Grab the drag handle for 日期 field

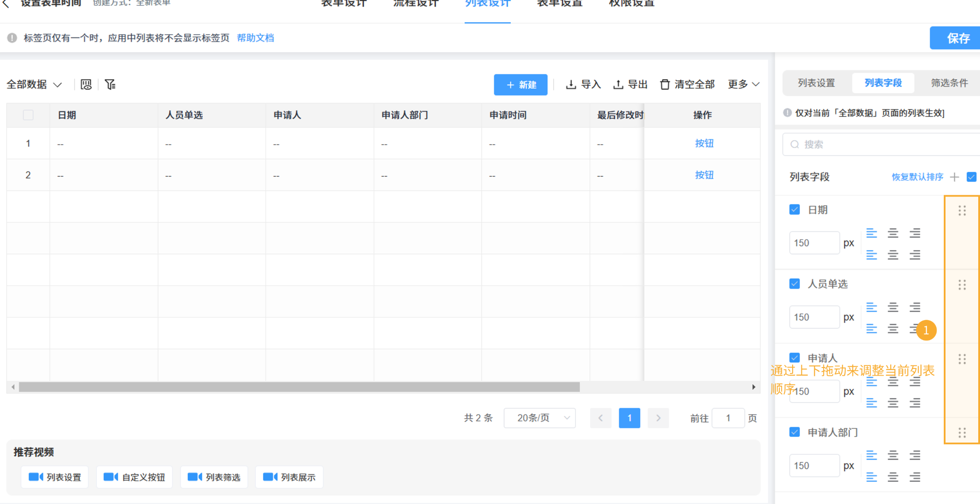click(x=962, y=211)
